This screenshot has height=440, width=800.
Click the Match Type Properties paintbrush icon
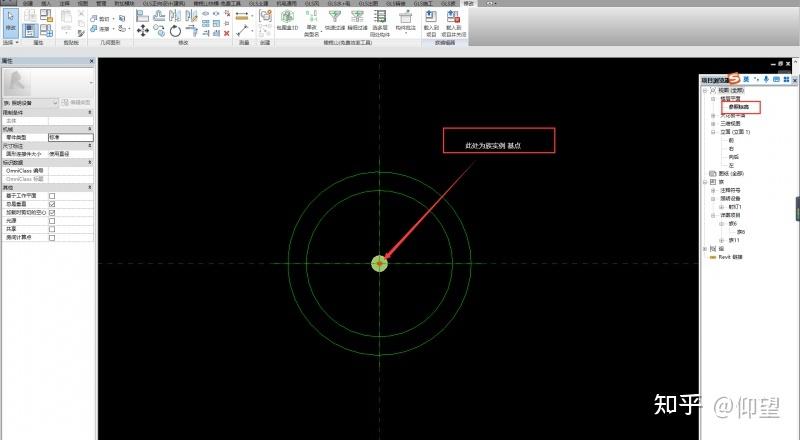coord(81,33)
